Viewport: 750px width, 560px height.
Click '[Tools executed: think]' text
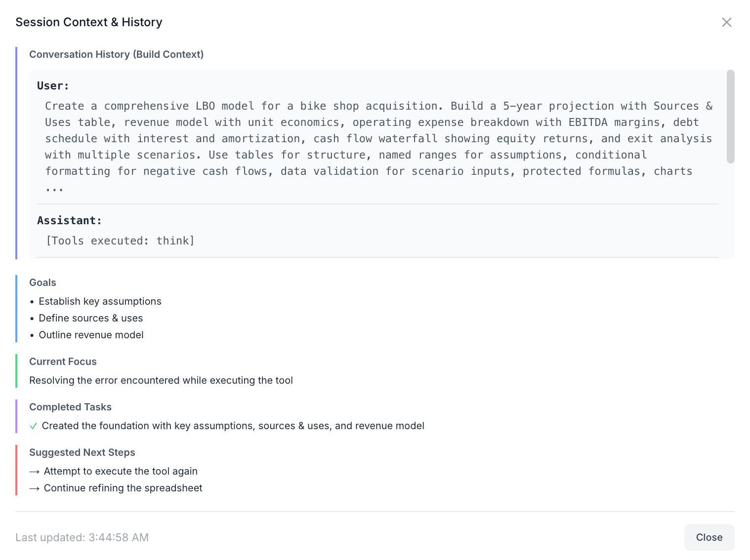120,241
